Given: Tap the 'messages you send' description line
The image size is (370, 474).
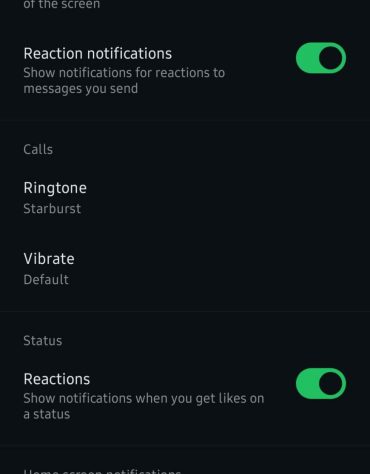Looking at the screenshot, I should click(x=81, y=89).
